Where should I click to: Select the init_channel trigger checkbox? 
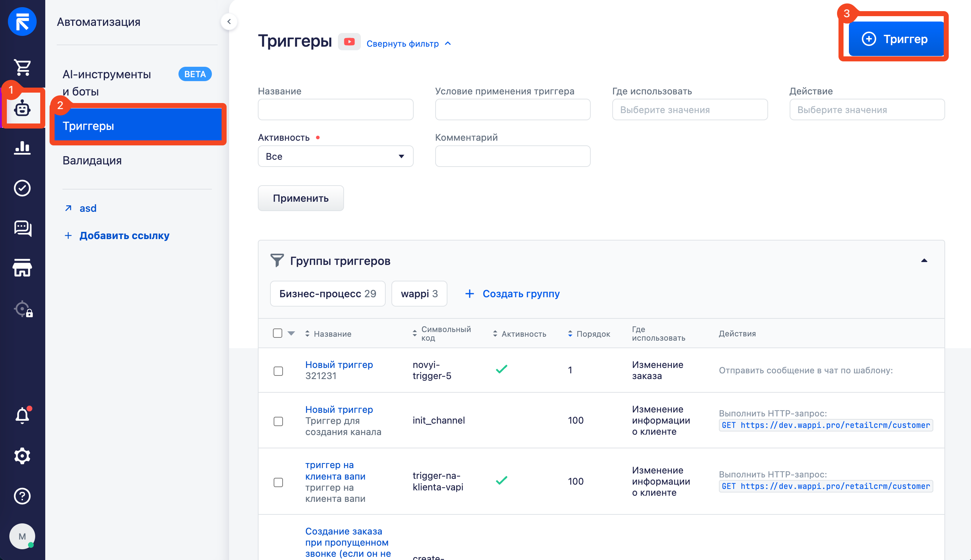point(278,421)
